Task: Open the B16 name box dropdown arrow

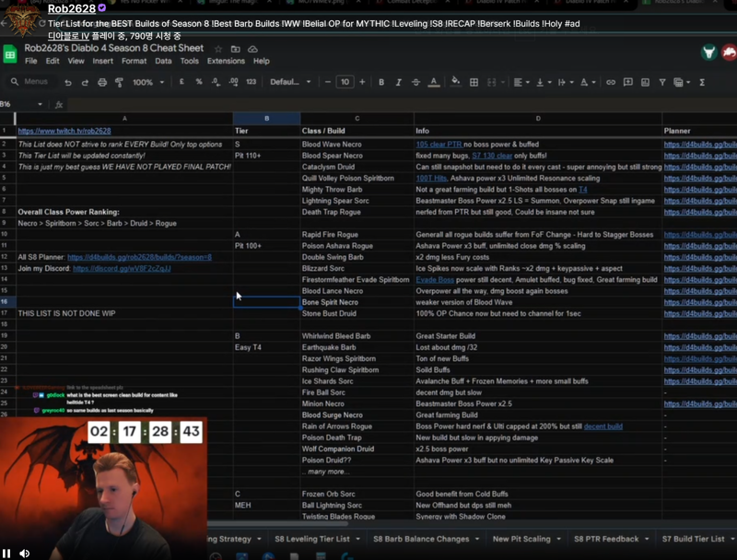Action: [x=40, y=104]
